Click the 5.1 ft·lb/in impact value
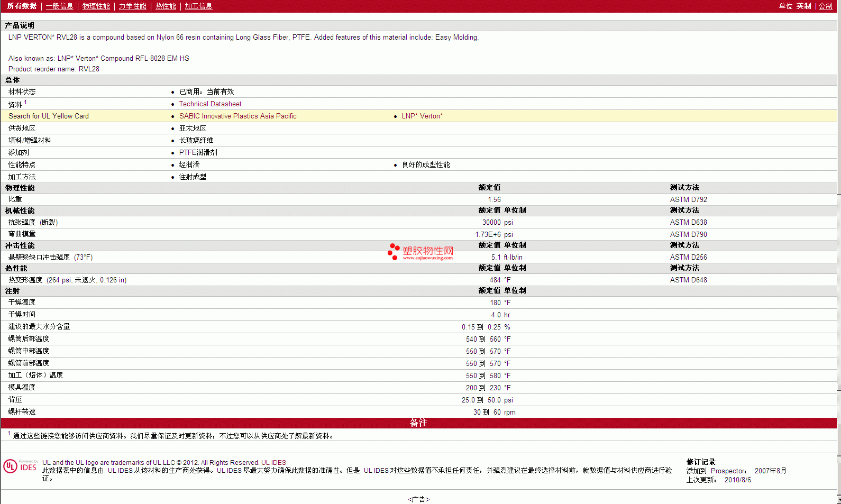841x504 pixels. pyautogui.click(x=507, y=258)
